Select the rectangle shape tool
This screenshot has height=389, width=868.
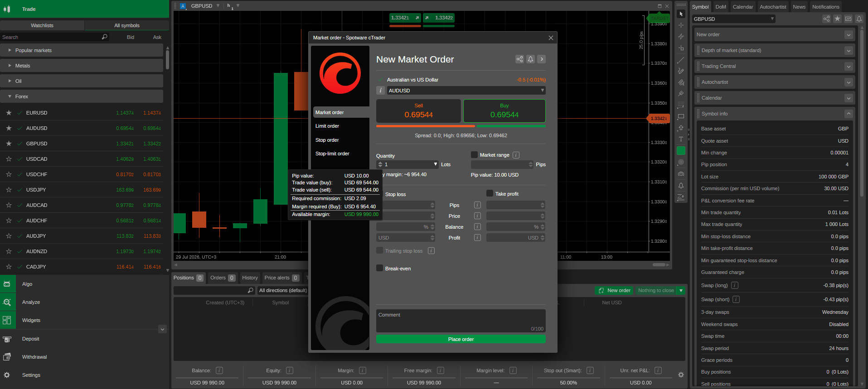(x=681, y=116)
